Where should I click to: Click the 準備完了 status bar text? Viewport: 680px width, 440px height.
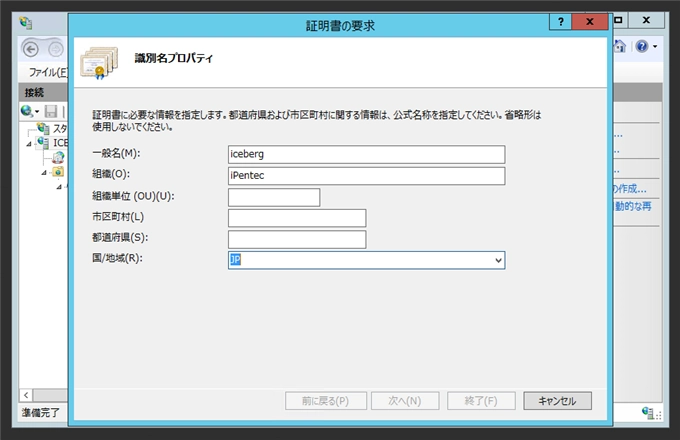tap(40, 412)
